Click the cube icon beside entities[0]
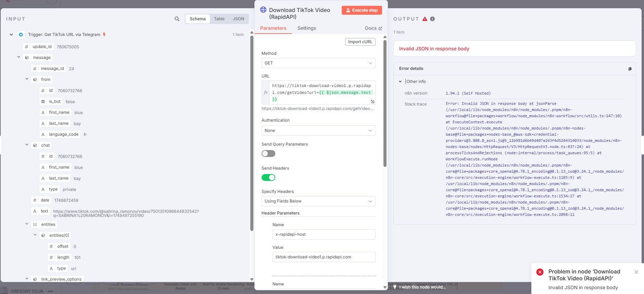The image size is (644, 294). click(x=43, y=235)
